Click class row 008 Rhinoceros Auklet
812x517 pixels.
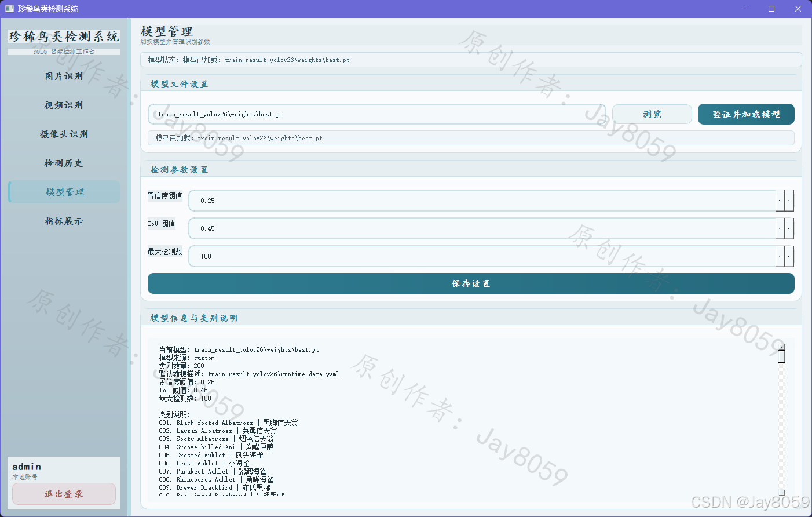pos(216,479)
